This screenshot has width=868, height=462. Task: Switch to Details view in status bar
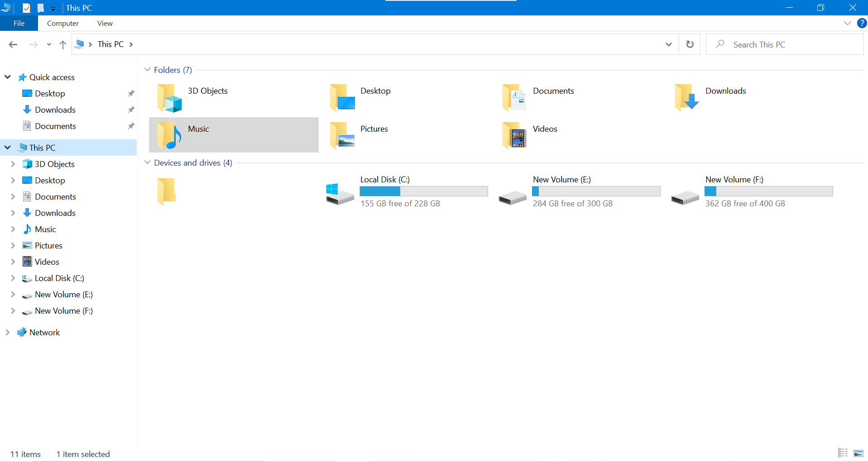click(843, 453)
